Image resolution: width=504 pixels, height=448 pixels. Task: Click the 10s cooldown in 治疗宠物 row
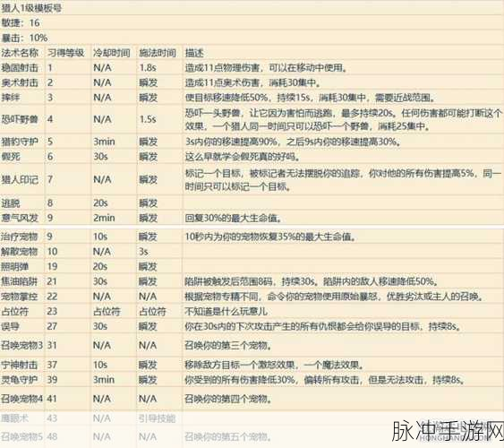click(100, 237)
